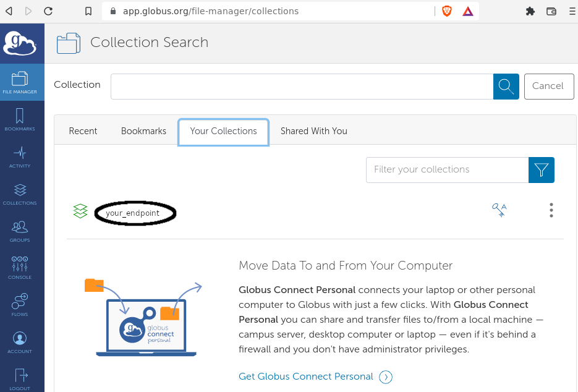Screen dimensions: 578x392
Task: Select the Your Collections tab
Action: (223, 132)
